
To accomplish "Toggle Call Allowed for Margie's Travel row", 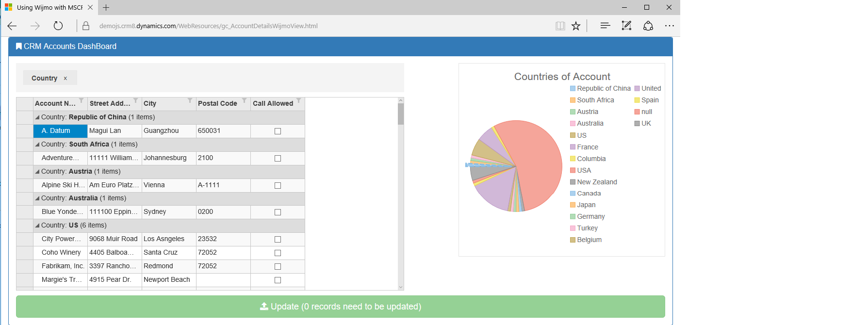I will [278, 280].
